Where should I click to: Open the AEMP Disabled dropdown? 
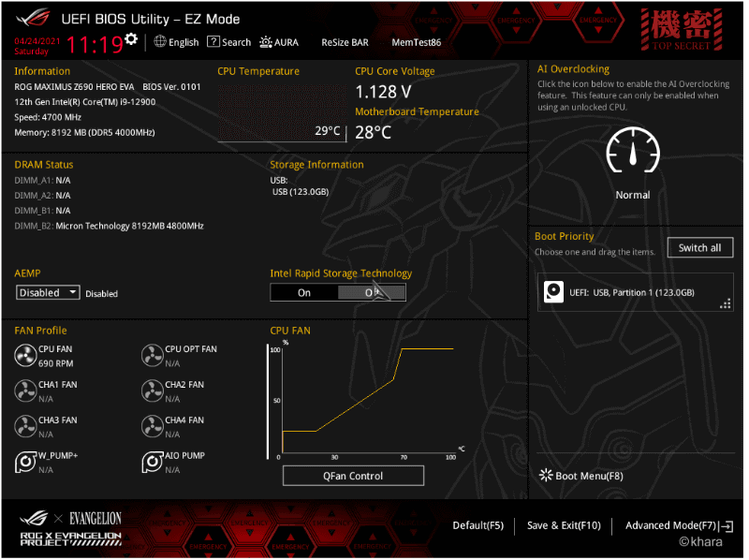pos(48,293)
